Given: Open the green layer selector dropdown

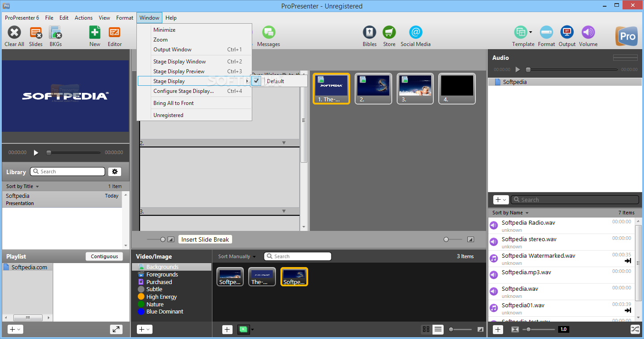Looking at the screenshot, I should click(253, 330).
